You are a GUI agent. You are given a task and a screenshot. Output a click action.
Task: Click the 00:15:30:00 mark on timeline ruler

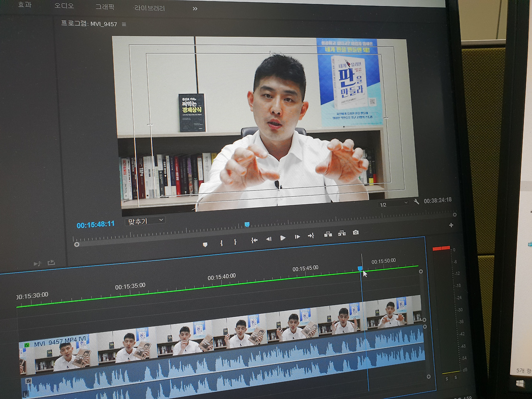pyautogui.click(x=32, y=296)
